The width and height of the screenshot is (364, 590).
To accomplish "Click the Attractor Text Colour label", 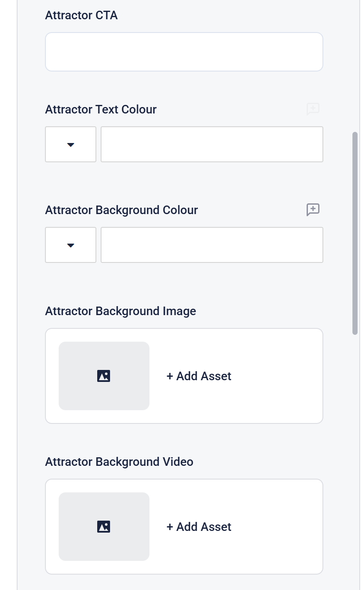I will click(101, 110).
